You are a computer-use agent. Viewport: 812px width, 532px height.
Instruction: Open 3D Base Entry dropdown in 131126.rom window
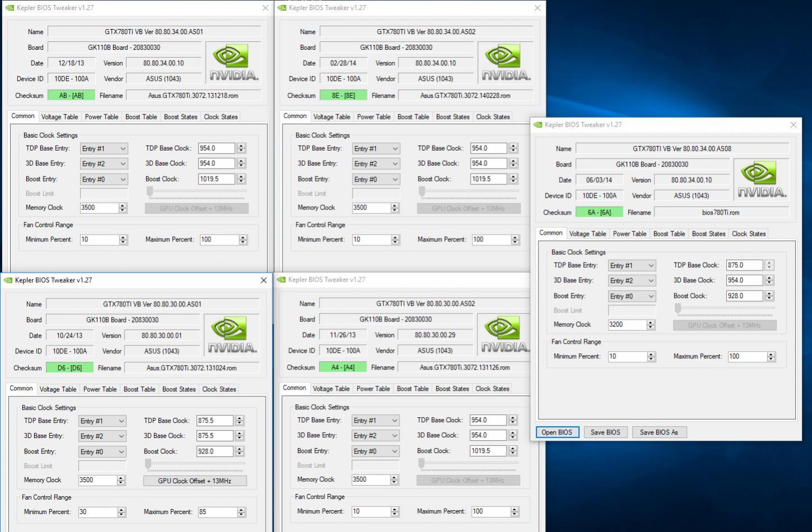pos(375,435)
